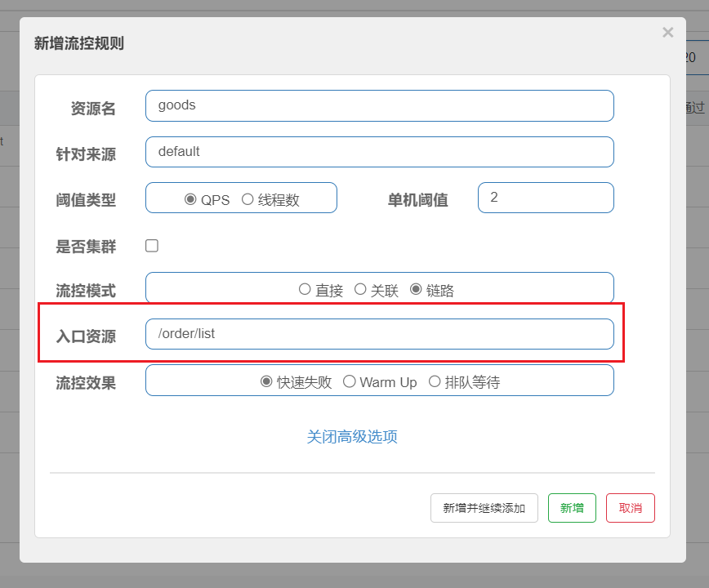
Task: Set flow control effect to 排队等待
Action: click(435, 381)
